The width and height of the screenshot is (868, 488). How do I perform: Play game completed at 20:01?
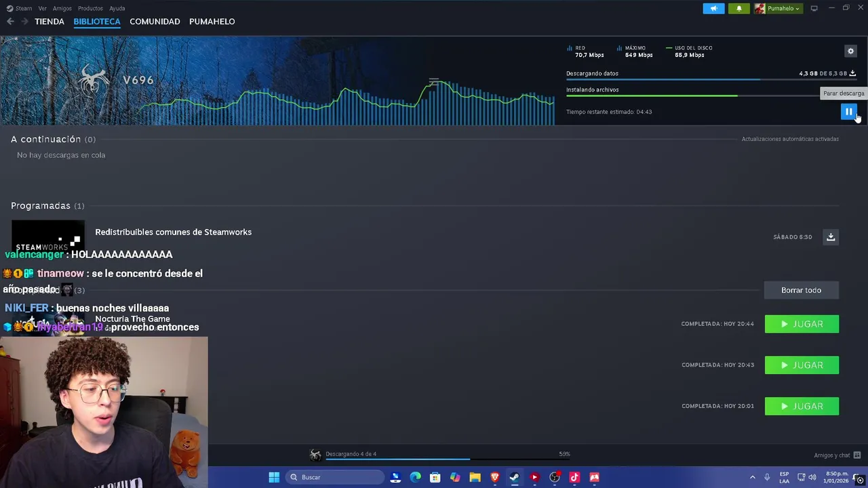point(802,406)
